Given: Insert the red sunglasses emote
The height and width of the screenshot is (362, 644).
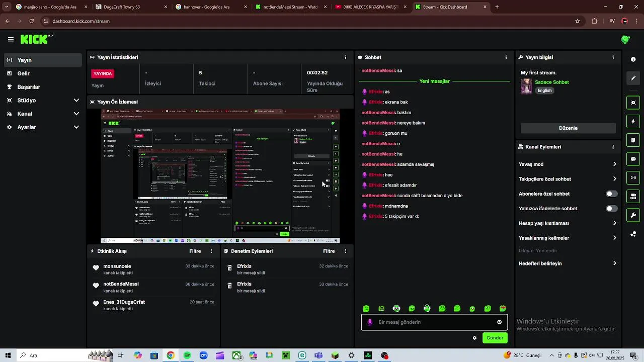Looking at the screenshot, I should point(503,309).
